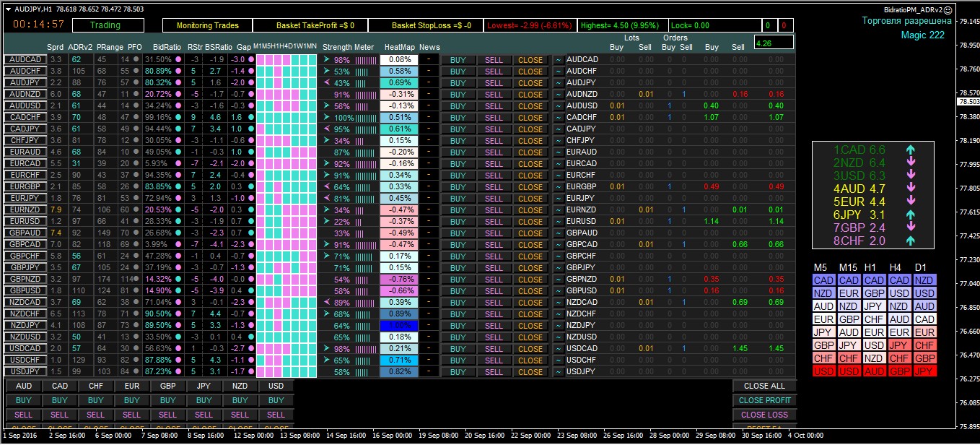Select the USD currency basket button
Viewport: 980px width, 445px height.
(x=276, y=386)
